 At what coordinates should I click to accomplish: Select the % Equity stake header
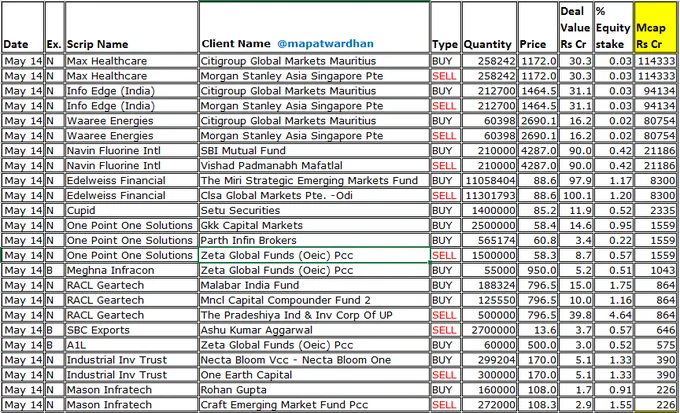coord(613,27)
